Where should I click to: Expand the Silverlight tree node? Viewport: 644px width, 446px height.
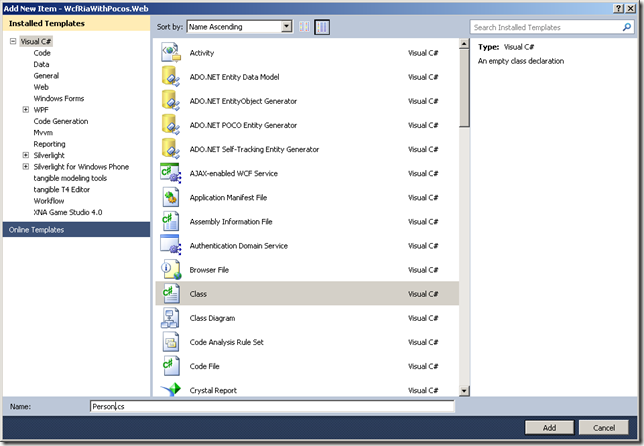(x=25, y=155)
